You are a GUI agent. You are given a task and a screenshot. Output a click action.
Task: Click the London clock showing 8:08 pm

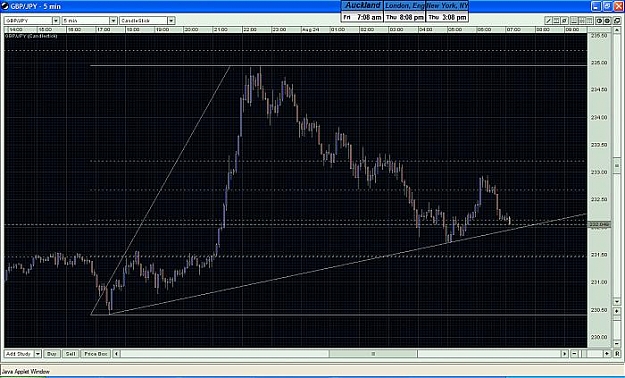coord(404,11)
